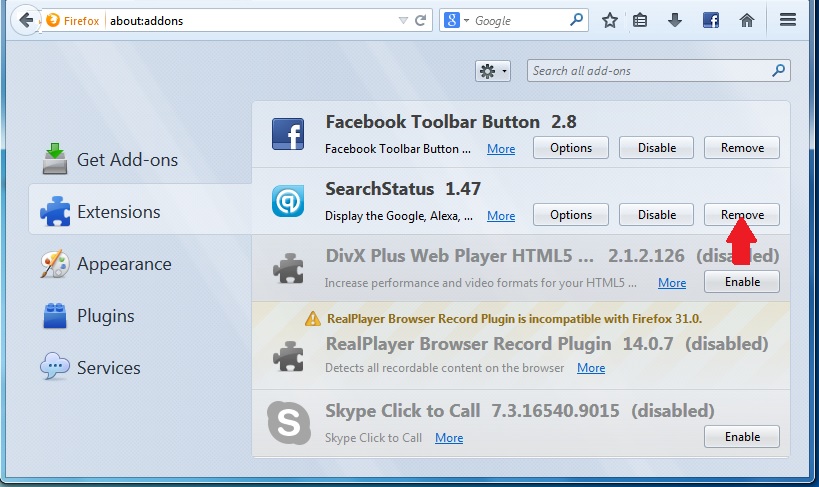Open the gear tools dropdown for add-ons
The image size is (819, 487).
pos(492,71)
